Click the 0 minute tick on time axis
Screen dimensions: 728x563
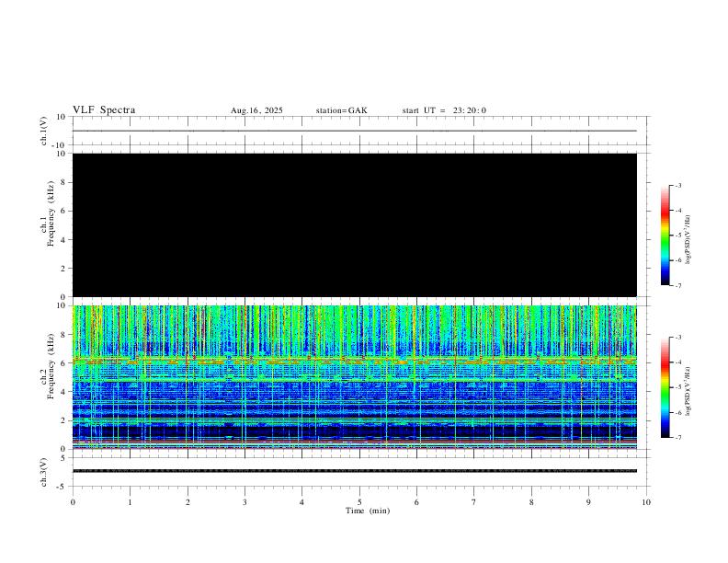(x=73, y=501)
